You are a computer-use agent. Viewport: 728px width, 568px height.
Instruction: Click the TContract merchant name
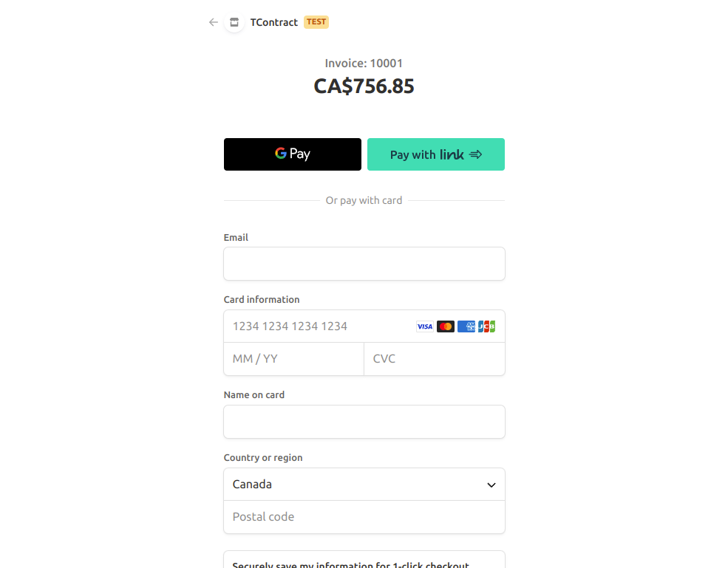pos(274,22)
